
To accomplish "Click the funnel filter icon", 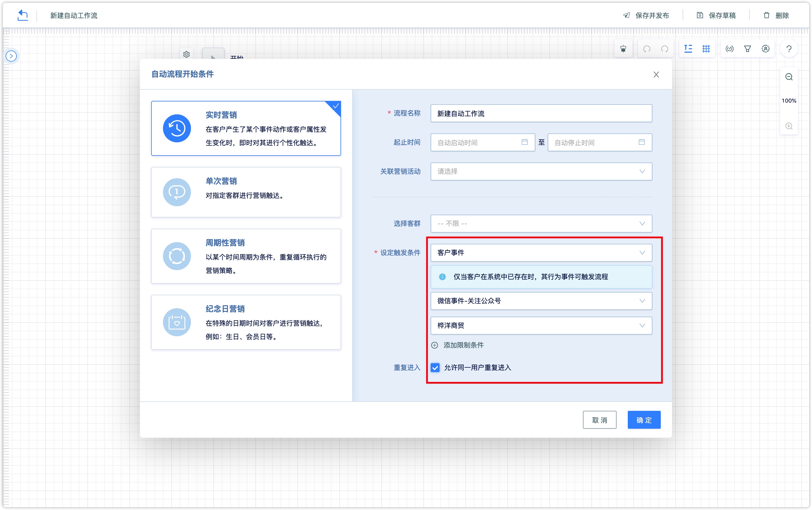I will pyautogui.click(x=747, y=49).
